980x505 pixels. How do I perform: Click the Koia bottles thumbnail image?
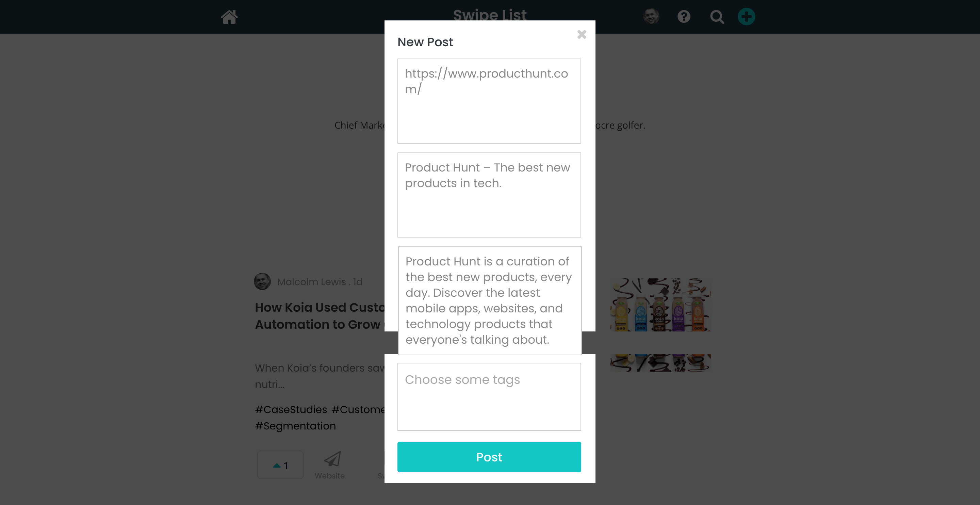click(661, 305)
